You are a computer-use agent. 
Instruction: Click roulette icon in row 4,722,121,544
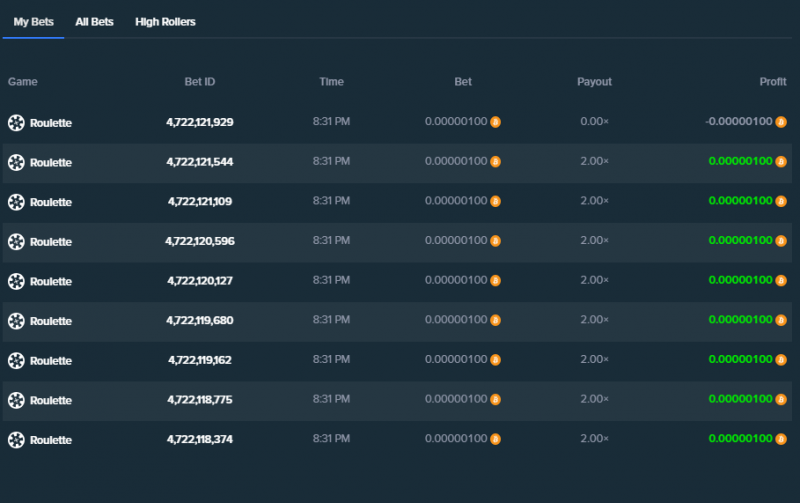tap(16, 162)
